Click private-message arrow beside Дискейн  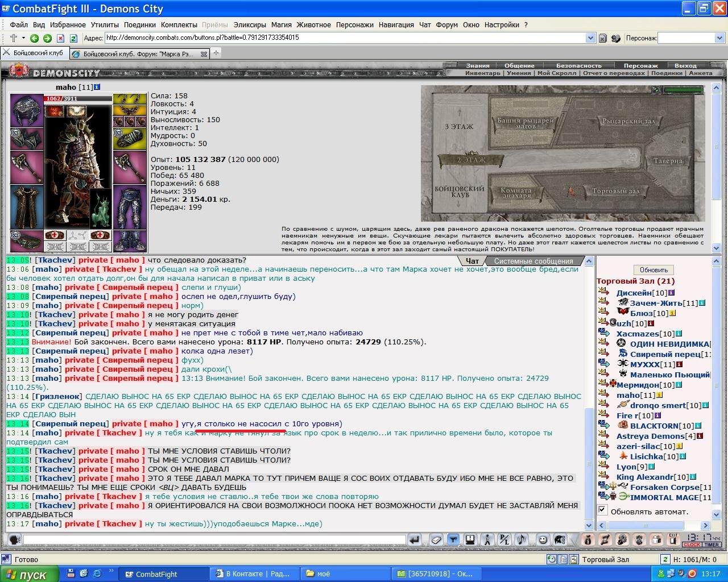click(x=603, y=292)
